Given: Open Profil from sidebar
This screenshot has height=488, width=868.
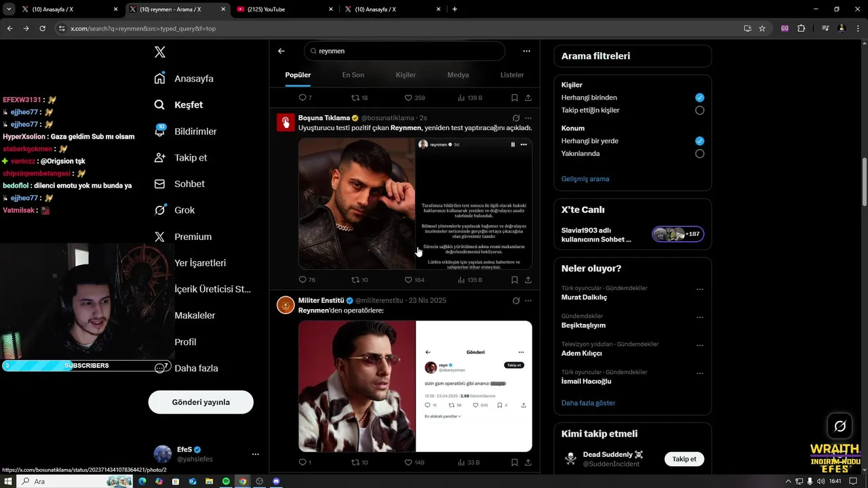Looking at the screenshot, I should (x=175, y=342).
